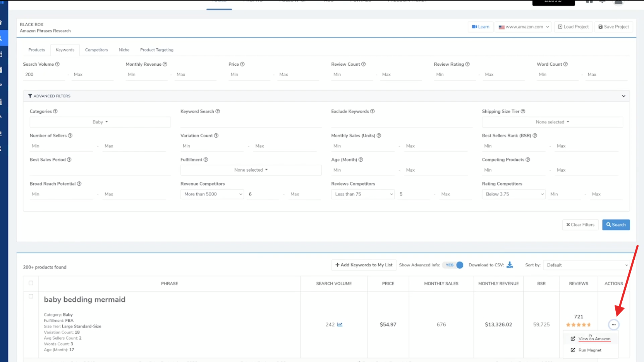
Task: Collapse the Advanced Filters panel
Action: pyautogui.click(x=623, y=96)
